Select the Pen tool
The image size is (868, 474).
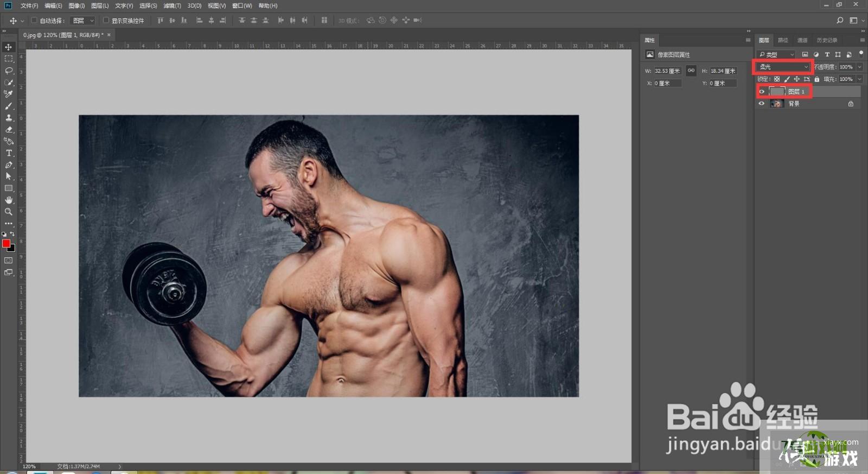click(x=8, y=165)
